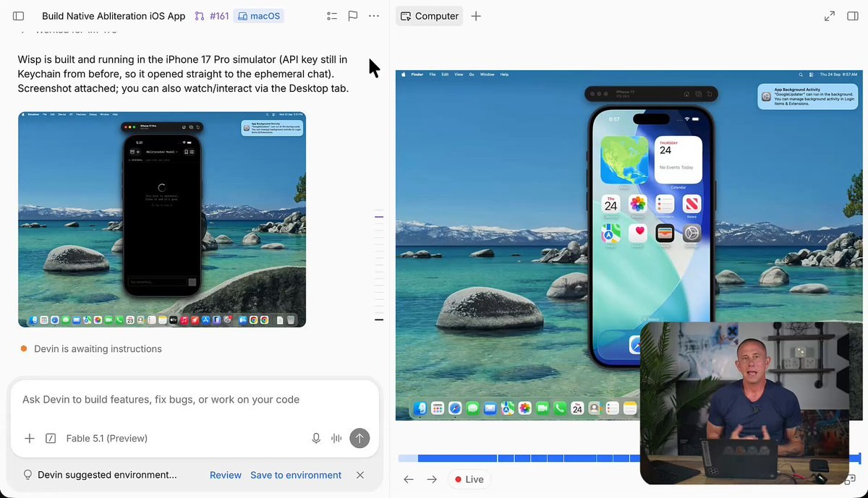Tap the Reminders app icon on iPhone
The width and height of the screenshot is (868, 498).
click(x=665, y=205)
